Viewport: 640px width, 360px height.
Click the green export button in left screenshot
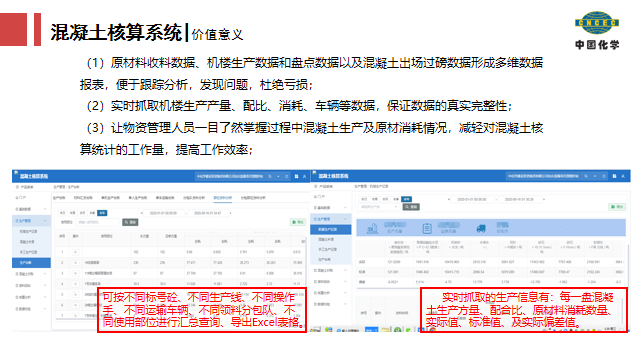click(x=298, y=222)
